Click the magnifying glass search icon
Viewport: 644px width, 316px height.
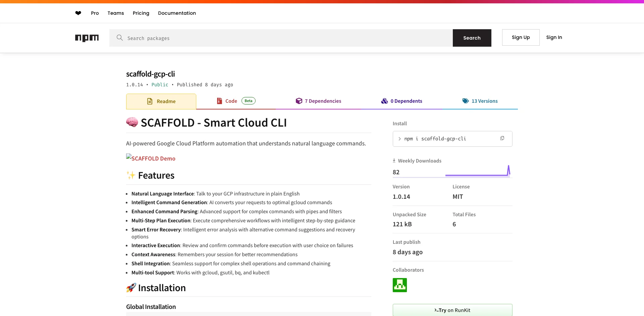point(120,38)
